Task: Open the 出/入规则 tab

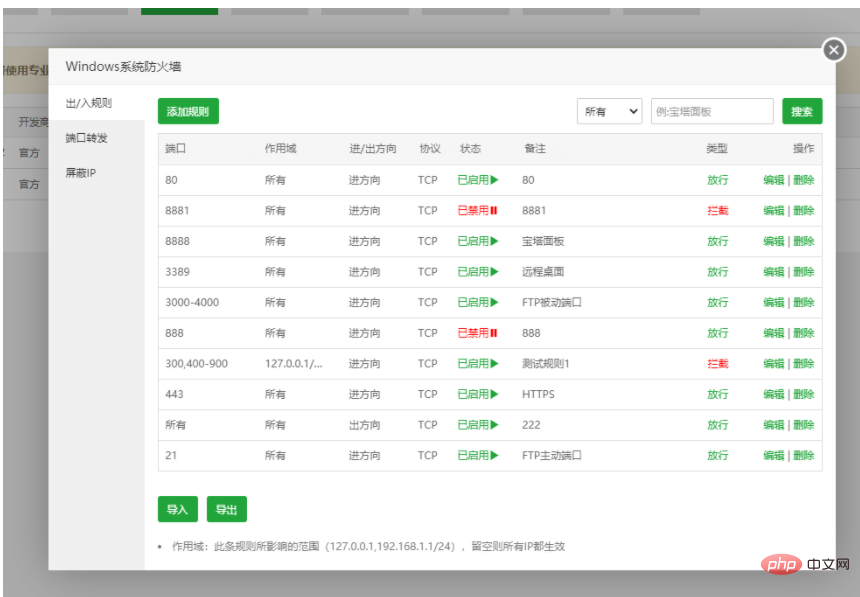Action: click(89, 103)
